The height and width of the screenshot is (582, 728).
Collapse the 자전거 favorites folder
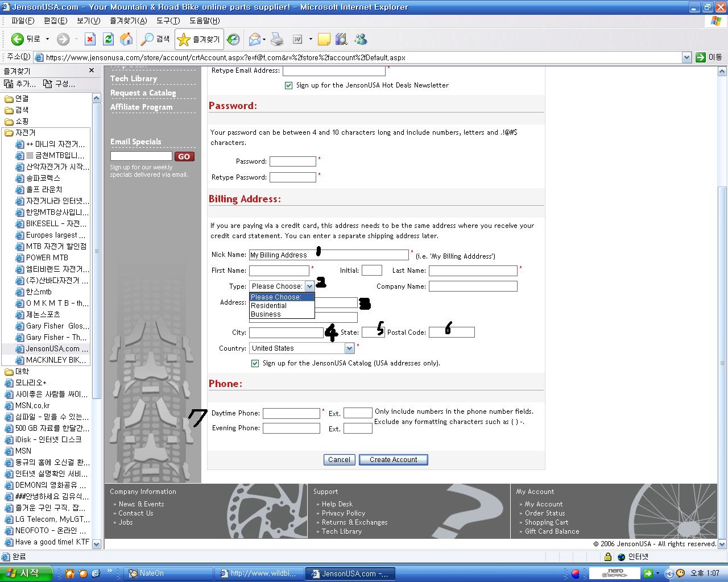[x=20, y=132]
